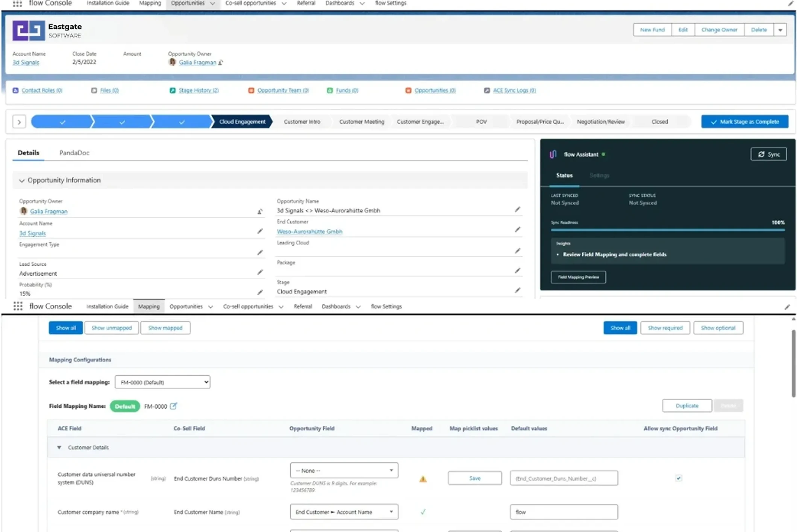Image resolution: width=797 pixels, height=532 pixels.
Task: Edit the Probability field with the pencil icon
Action: point(260,292)
